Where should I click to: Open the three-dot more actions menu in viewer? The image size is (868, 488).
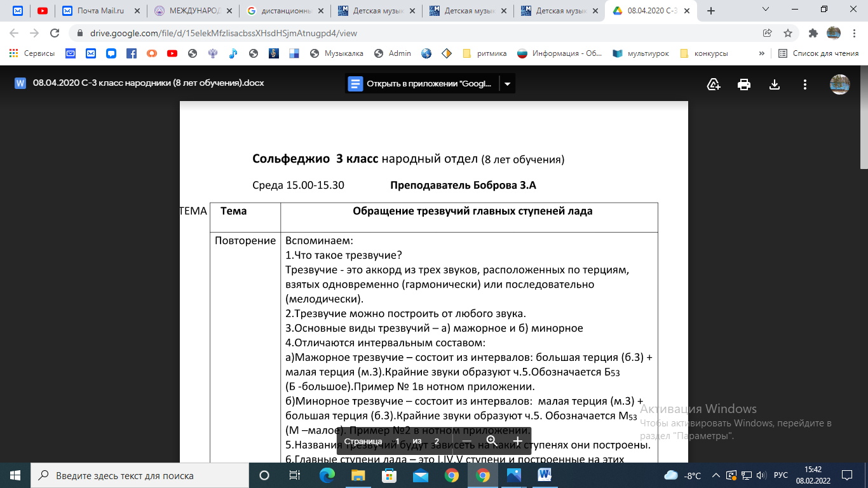click(805, 84)
